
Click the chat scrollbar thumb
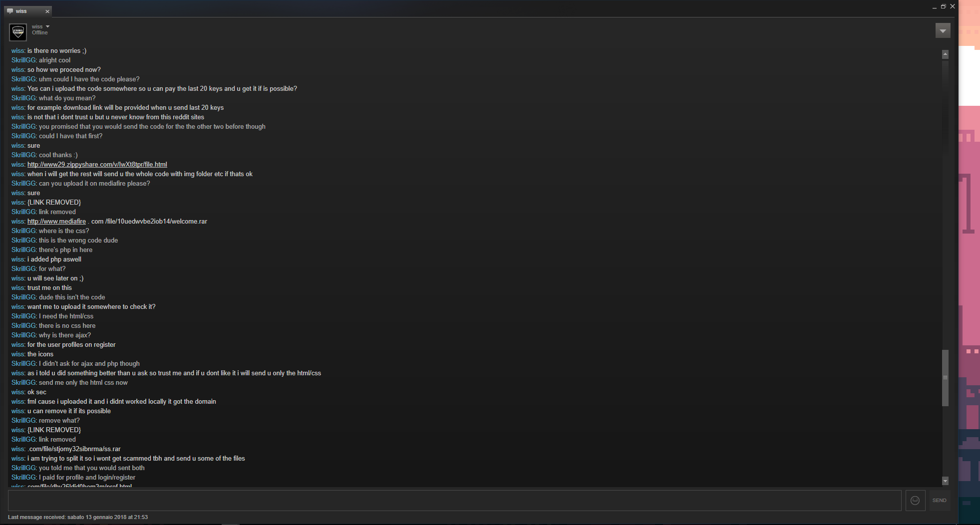tap(945, 378)
